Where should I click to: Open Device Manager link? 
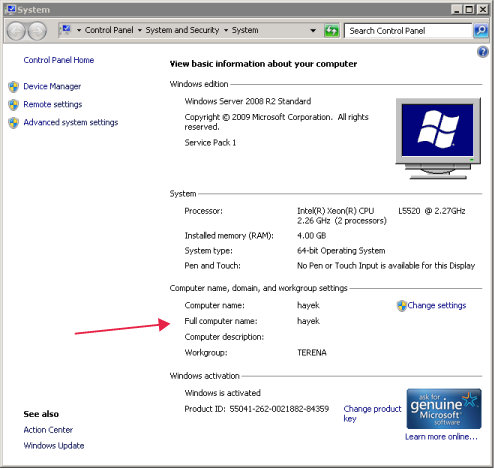tap(52, 87)
